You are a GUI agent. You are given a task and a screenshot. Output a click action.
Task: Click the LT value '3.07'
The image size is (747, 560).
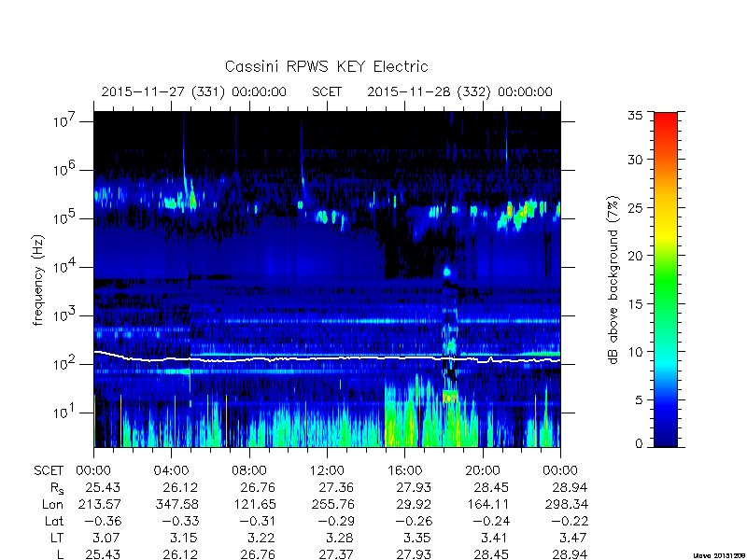tap(106, 539)
